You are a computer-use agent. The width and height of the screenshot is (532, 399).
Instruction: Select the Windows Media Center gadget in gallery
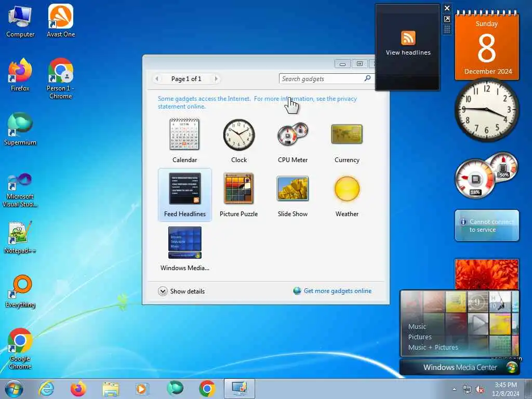tap(184, 249)
